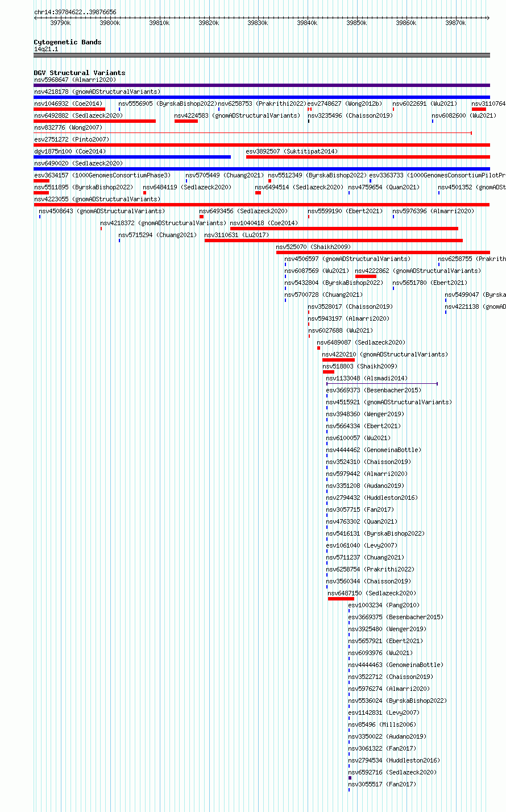Click nsv832776 (Wong2007) label
Viewport: 506px width, 812px height.
coord(68,127)
